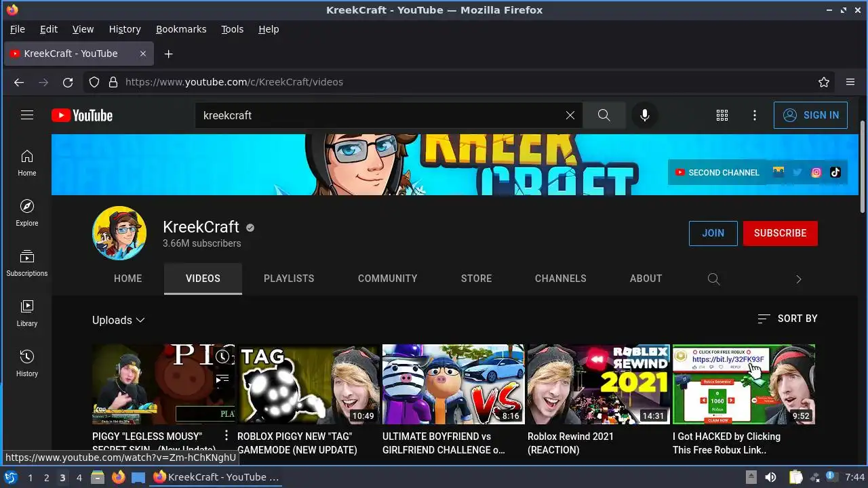The width and height of the screenshot is (868, 488).
Task: Open History in the sidebar
Action: tap(27, 364)
